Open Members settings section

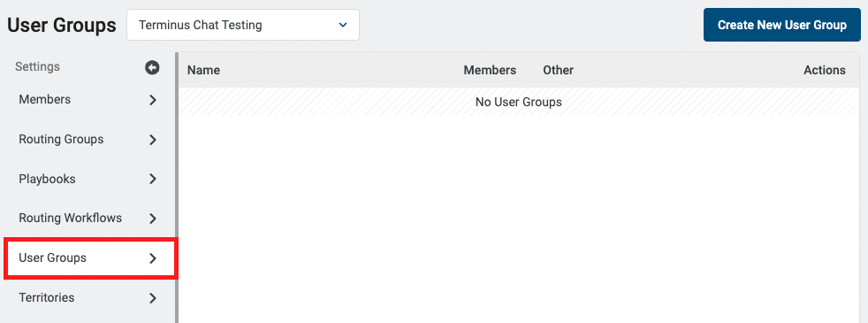88,100
